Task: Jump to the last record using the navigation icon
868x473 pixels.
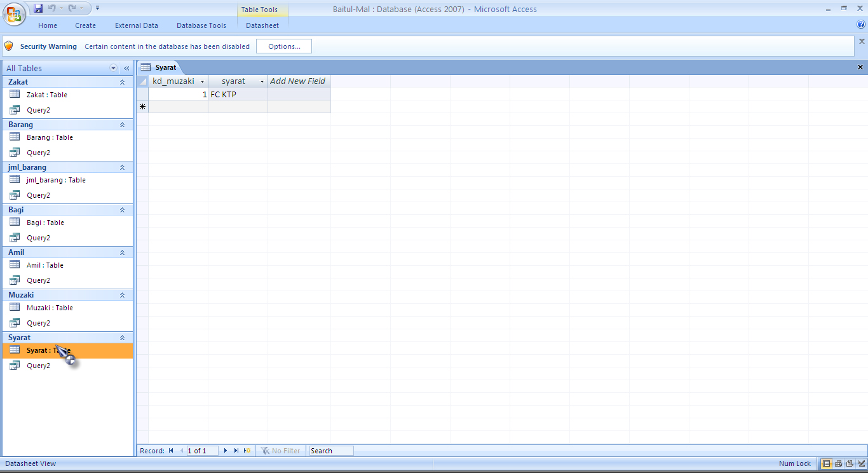Action: (x=236, y=450)
